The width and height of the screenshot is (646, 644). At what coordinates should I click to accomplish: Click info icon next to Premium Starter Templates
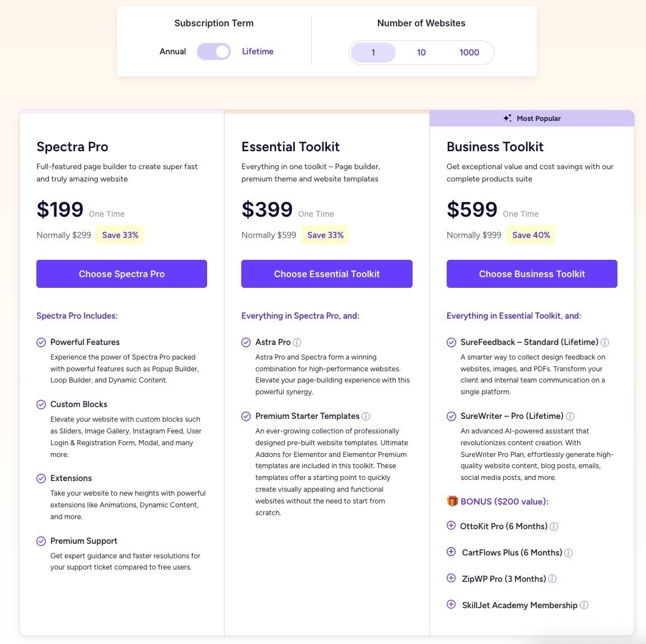(366, 416)
